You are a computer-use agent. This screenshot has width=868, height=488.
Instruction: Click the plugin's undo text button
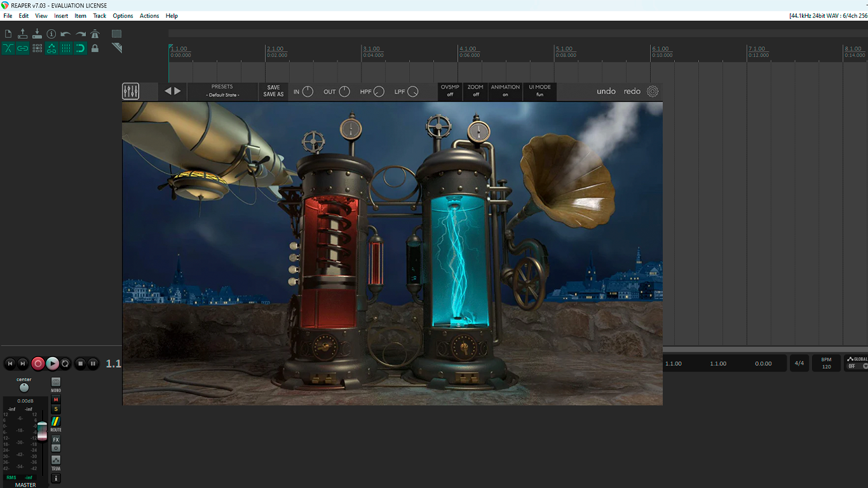[606, 91]
